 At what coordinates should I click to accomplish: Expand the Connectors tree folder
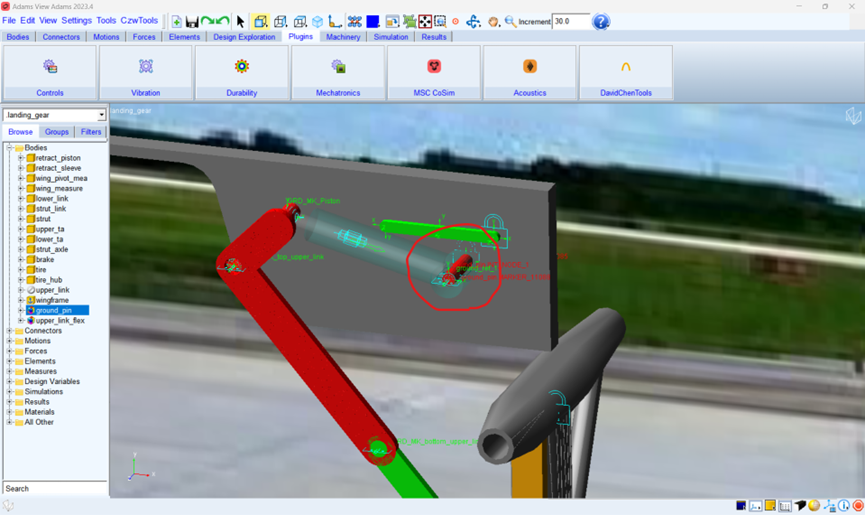pos(9,331)
